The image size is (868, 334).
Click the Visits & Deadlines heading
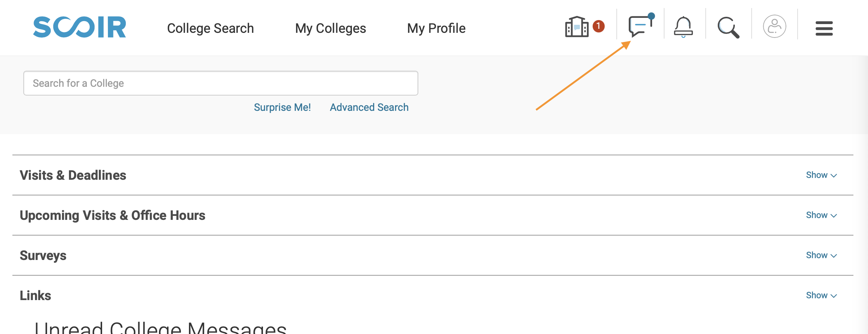[x=73, y=175]
